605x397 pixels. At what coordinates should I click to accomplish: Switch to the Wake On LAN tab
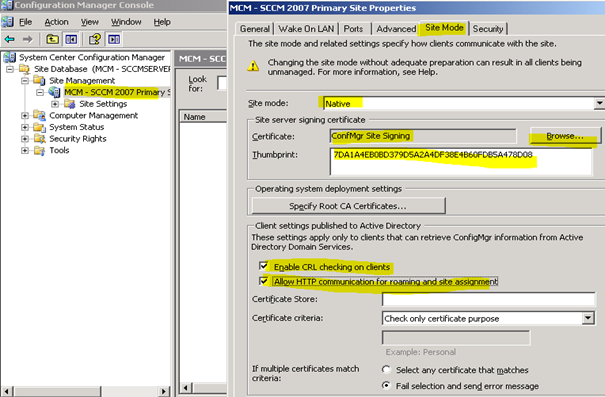point(306,29)
